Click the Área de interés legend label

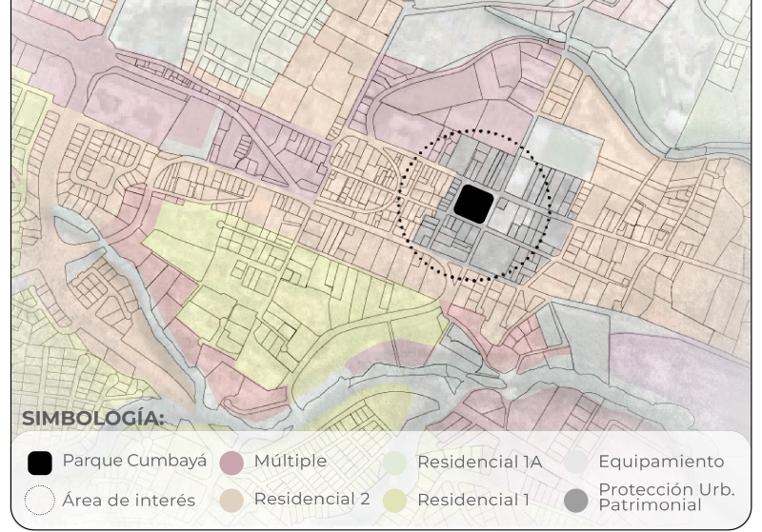tap(129, 500)
